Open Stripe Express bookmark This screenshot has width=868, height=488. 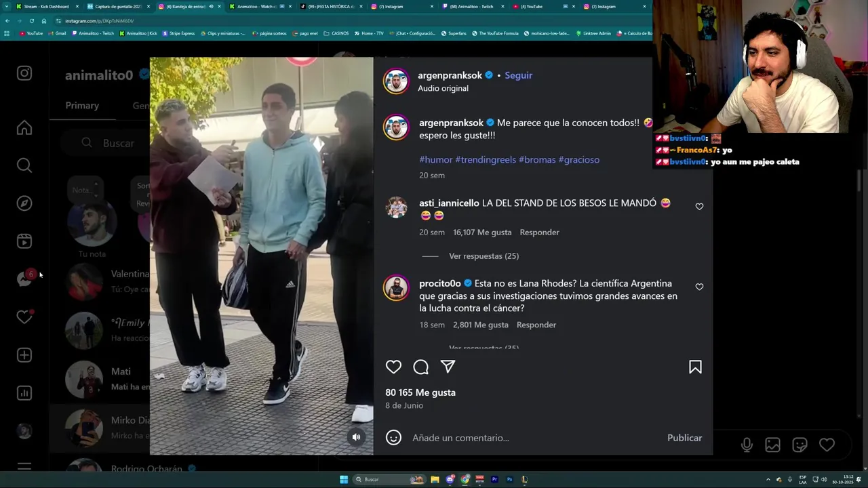[178, 33]
